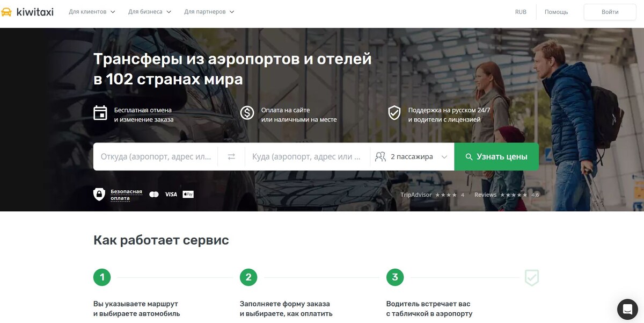Screen dimensions: 644x323
Task: Click the step 2 green circle
Action: [248, 277]
